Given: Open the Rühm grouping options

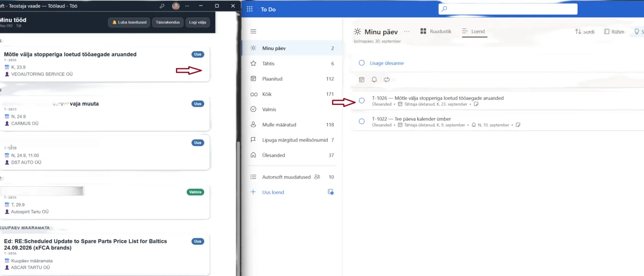Looking at the screenshot, I should [614, 32].
